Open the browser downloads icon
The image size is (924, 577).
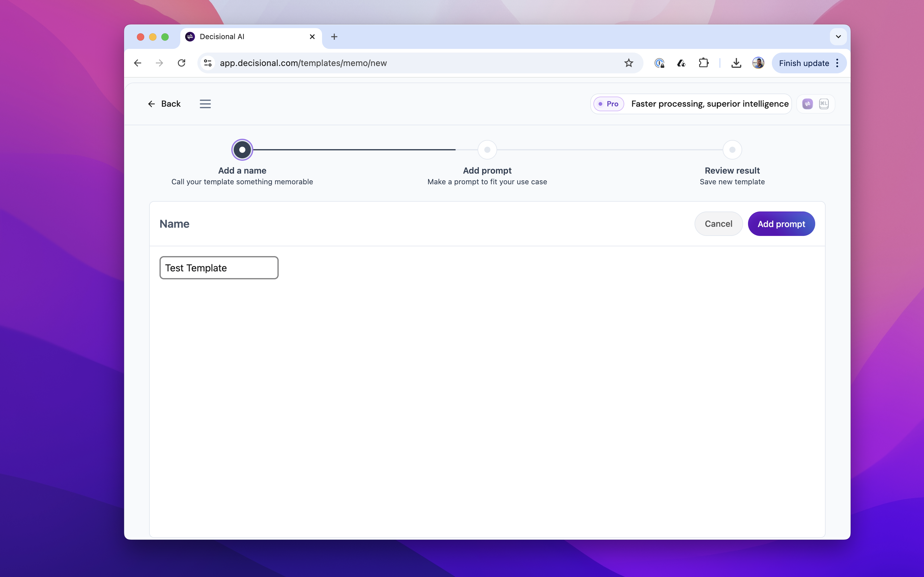736,63
